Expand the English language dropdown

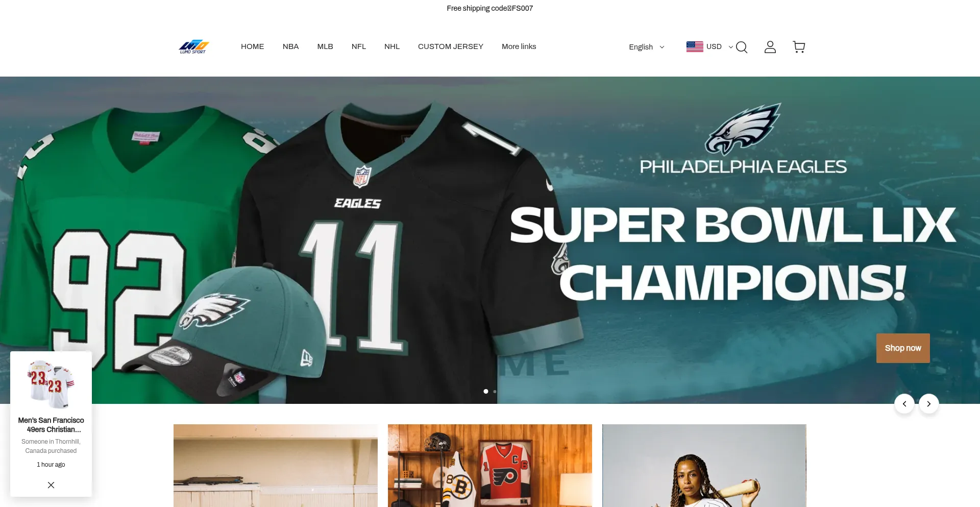tap(647, 47)
